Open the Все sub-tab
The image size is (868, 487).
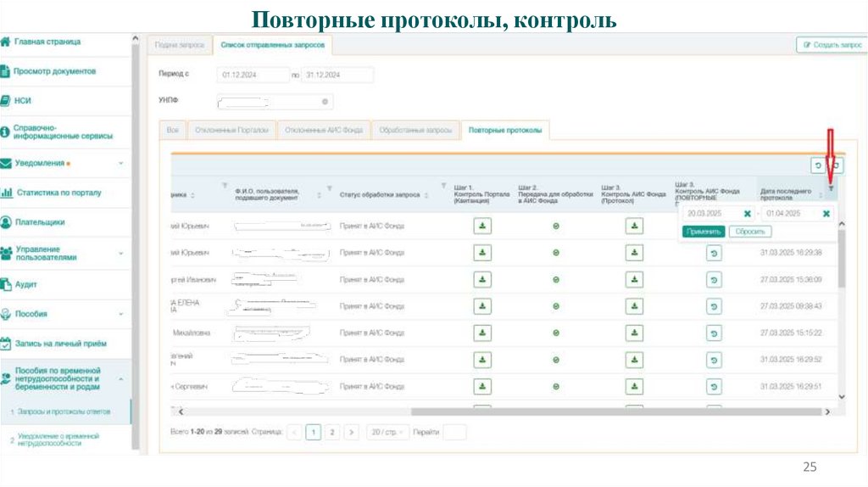[173, 130]
